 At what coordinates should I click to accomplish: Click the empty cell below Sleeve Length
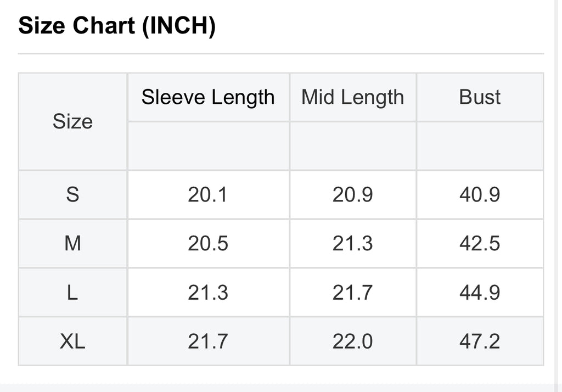[x=208, y=146]
